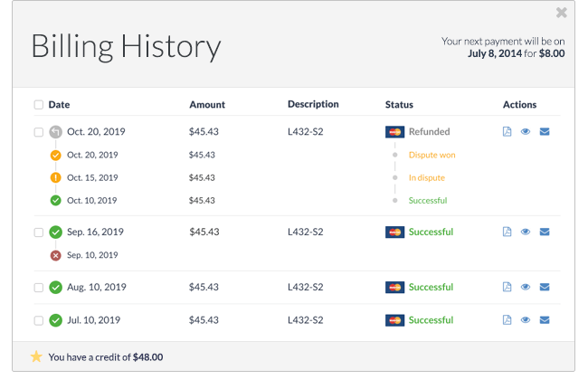Sort by the Status column header
Image resolution: width=588 pixels, height=389 pixels.
click(399, 105)
